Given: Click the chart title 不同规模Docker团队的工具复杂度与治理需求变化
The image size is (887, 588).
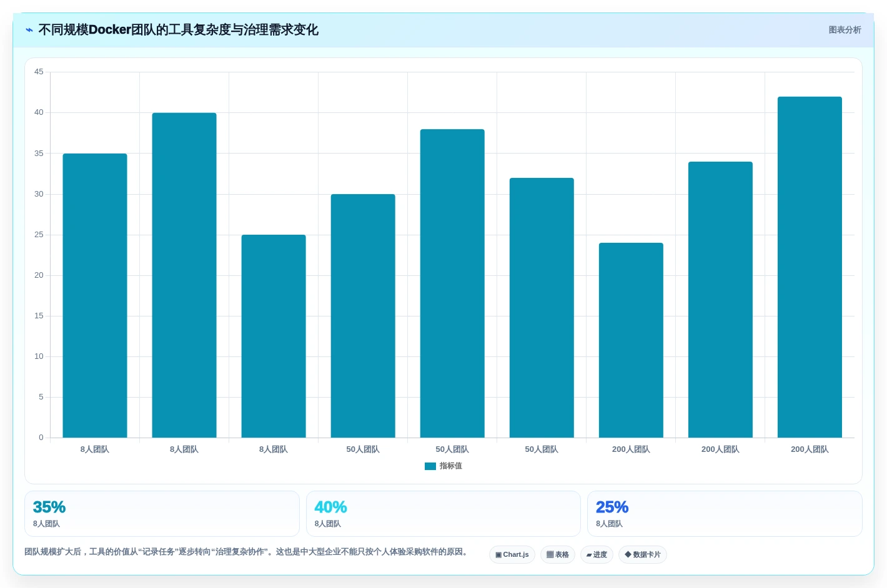Looking at the screenshot, I should (179, 30).
